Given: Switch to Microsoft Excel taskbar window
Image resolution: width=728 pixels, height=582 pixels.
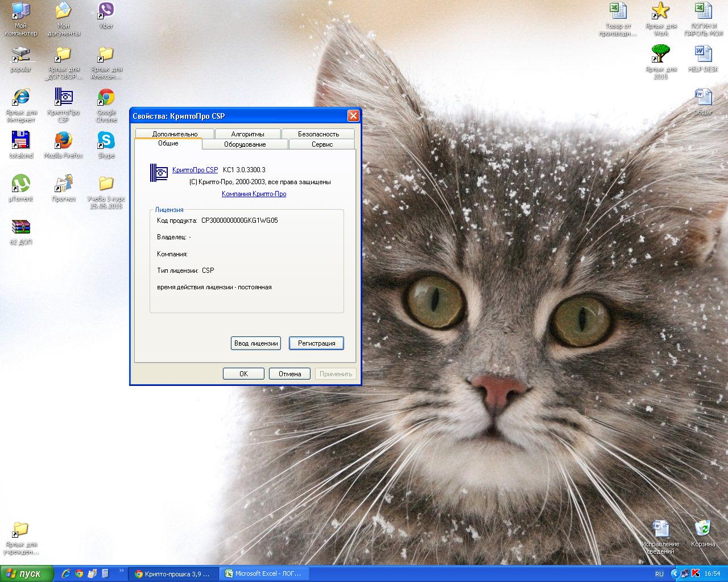Looking at the screenshot, I should point(265,573).
